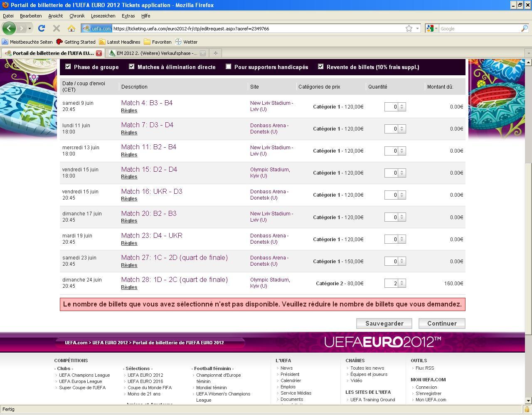Click the Sauvegarder button
Screen dimensions: 532x415
384,323
